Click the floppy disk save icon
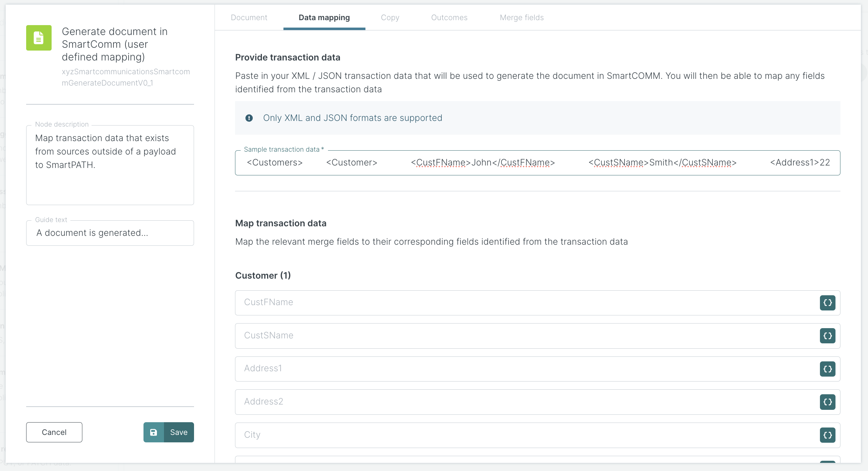This screenshot has width=868, height=471. point(154,432)
